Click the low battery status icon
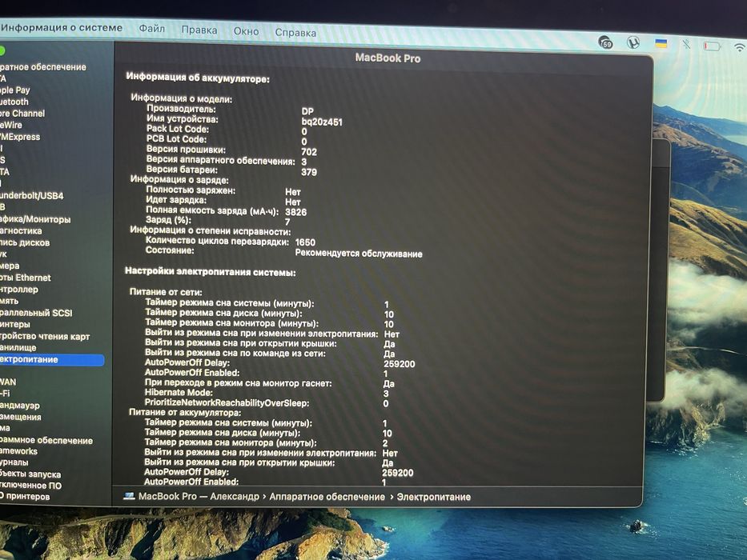 (712, 46)
